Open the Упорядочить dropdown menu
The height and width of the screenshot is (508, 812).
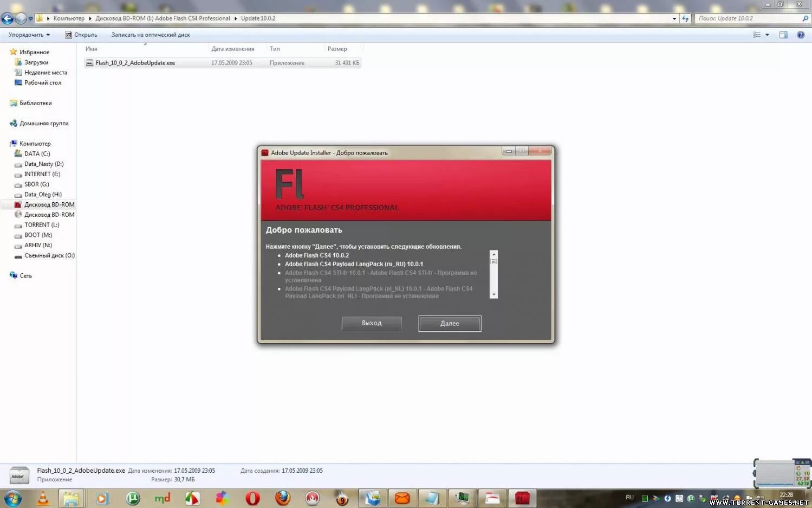pyautogui.click(x=29, y=35)
